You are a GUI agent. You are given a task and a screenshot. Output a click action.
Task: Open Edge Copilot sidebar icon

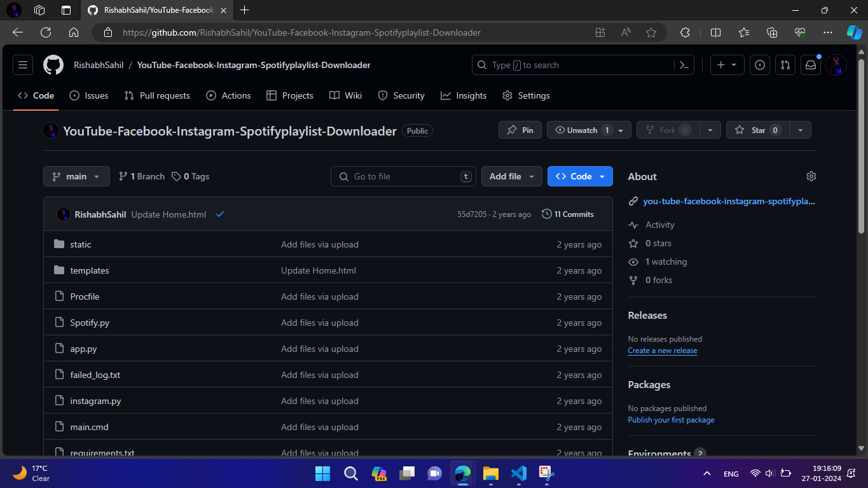point(854,32)
